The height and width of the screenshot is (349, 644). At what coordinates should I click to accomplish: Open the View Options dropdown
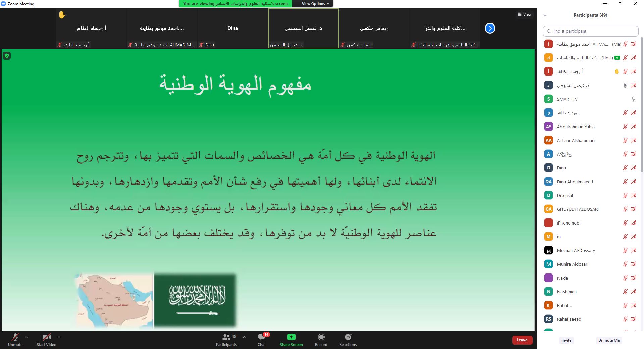tap(315, 4)
